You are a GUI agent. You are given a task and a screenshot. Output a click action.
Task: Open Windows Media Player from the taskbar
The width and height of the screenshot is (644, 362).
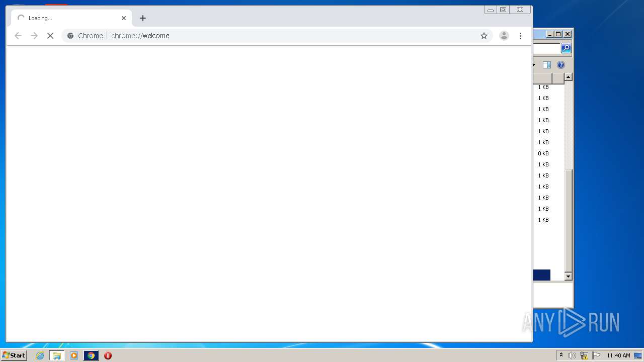point(74,355)
